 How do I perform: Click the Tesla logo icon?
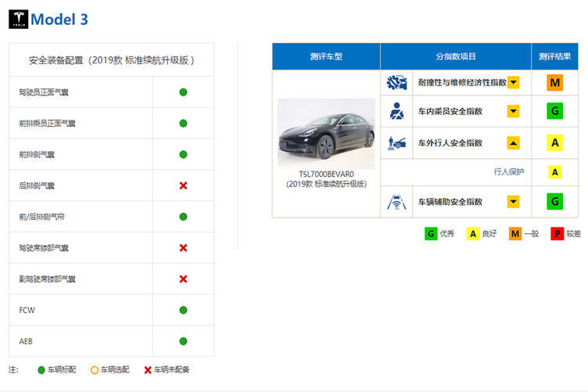[x=18, y=20]
